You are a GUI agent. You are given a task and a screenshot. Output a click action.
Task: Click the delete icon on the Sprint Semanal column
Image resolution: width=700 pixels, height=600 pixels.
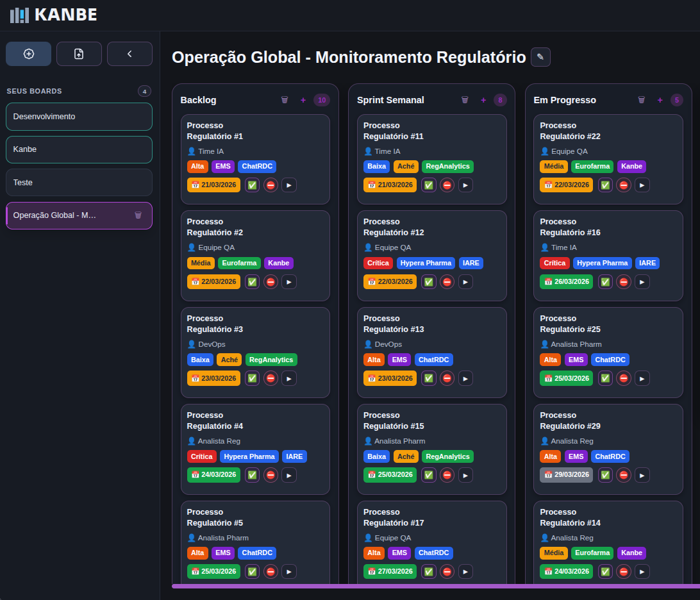point(465,100)
